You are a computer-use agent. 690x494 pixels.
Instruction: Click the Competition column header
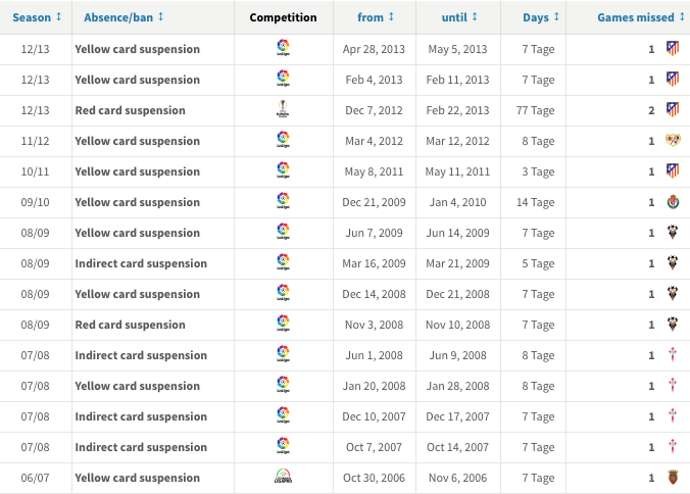(283, 17)
